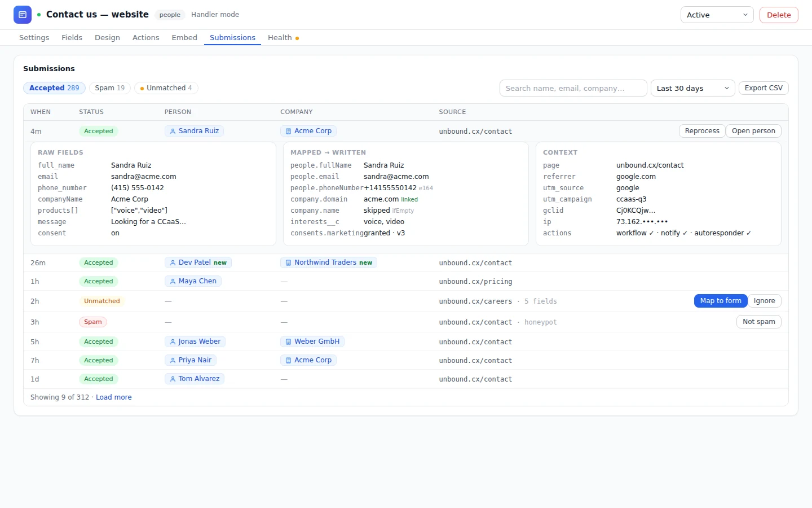Open the Last 30 days range dropdown
The width and height of the screenshot is (812, 508).
[x=692, y=88]
